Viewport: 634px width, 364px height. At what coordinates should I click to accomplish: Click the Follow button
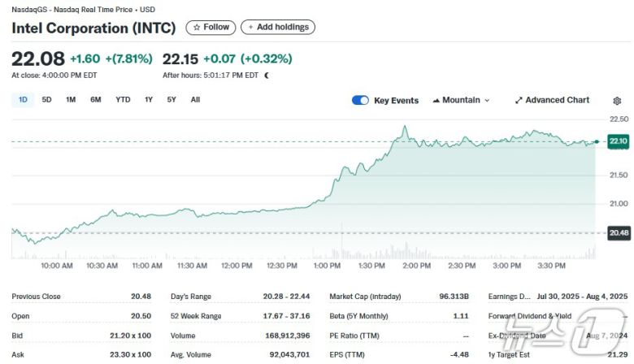point(211,28)
